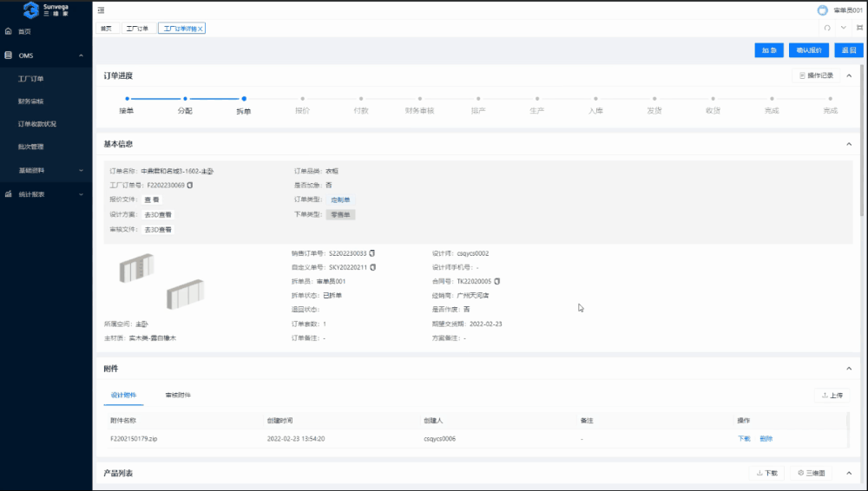
Task: Collapse the OMS sidebar menu
Action: coord(81,56)
